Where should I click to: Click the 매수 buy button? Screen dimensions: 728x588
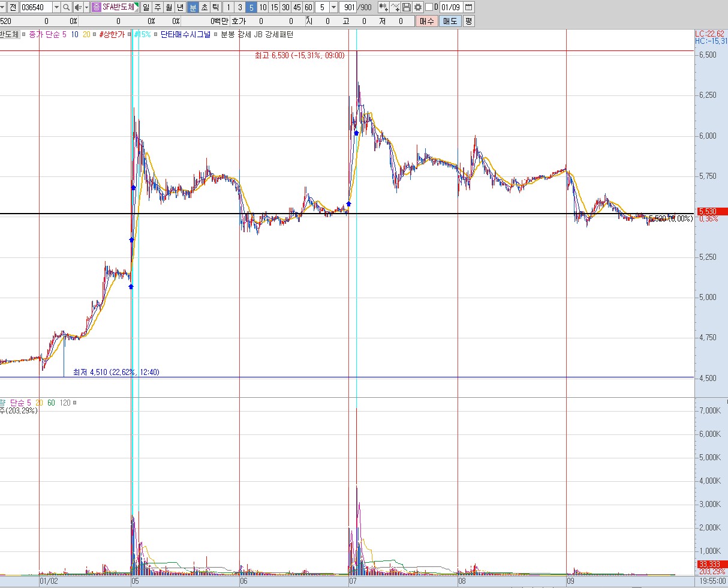click(x=426, y=21)
